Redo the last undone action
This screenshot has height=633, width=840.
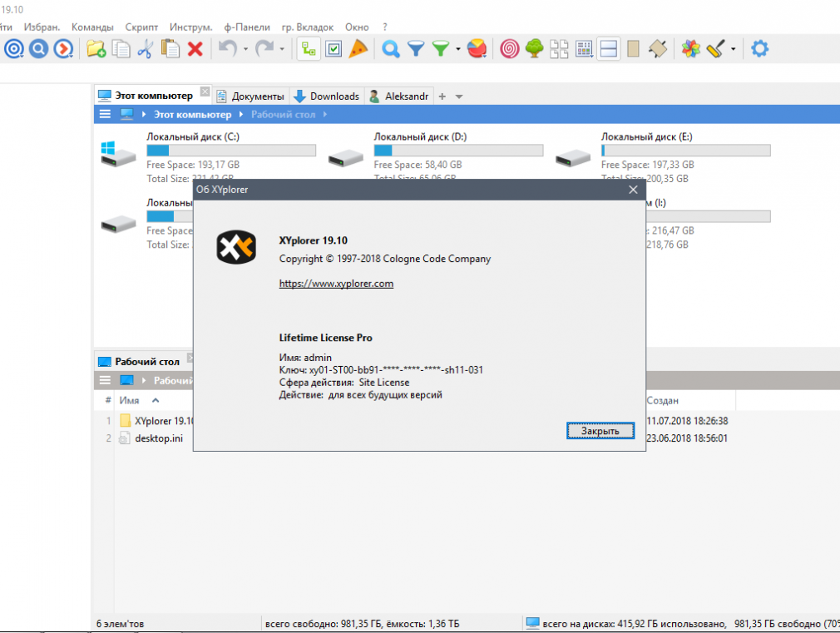click(264, 49)
